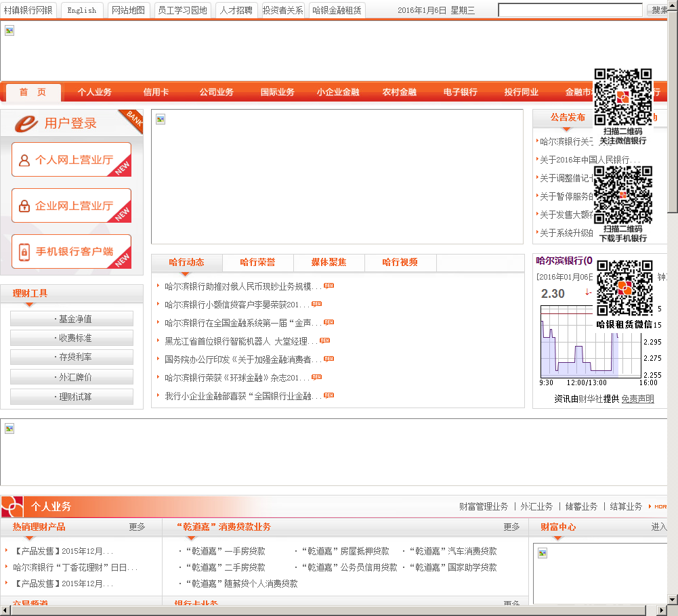Open 国际业务 navigation menu item
This screenshot has width=678, height=616.
(x=278, y=92)
